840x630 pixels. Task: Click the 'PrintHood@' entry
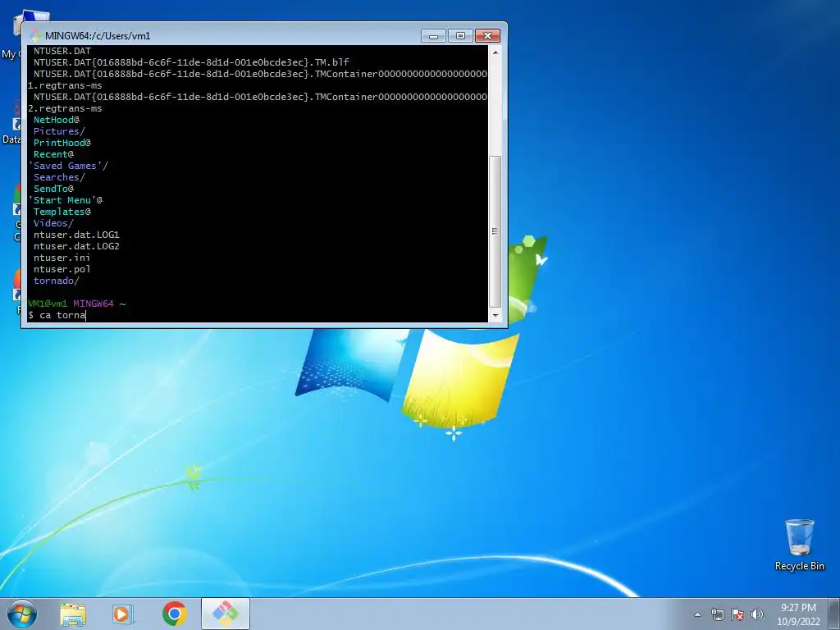click(x=62, y=143)
